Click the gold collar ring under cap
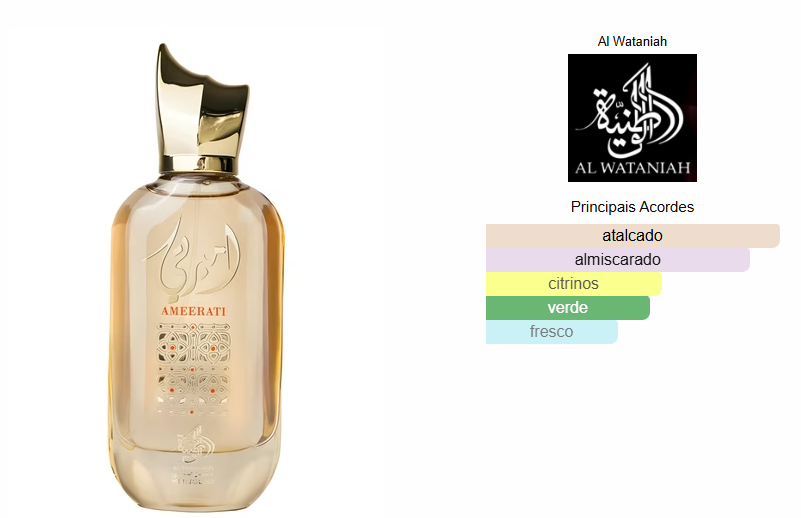The image size is (801, 518). pyautogui.click(x=198, y=164)
